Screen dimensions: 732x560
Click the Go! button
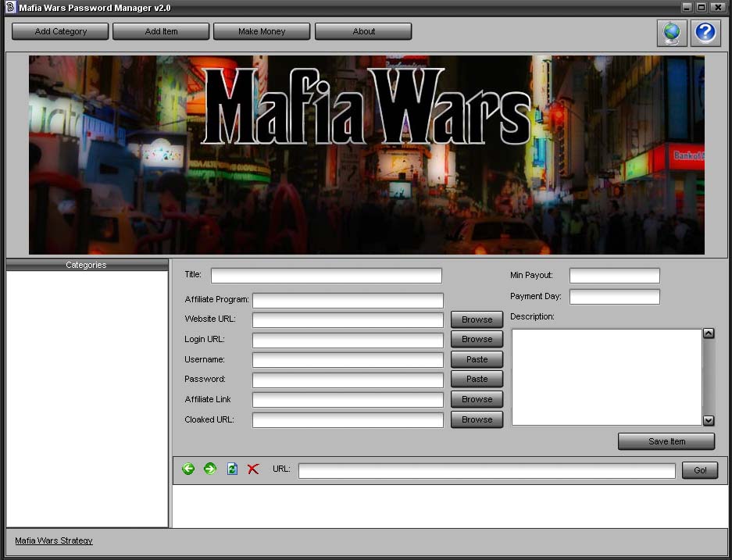pyautogui.click(x=700, y=470)
